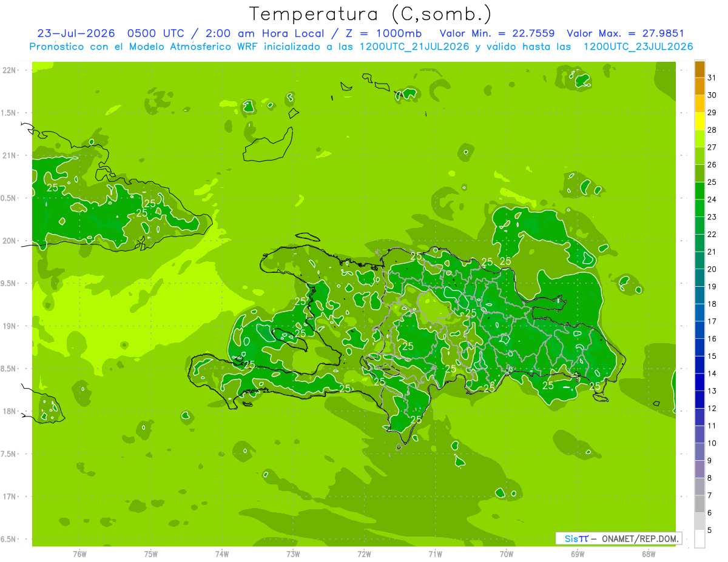728x562 pixels.
Task: Click the blue legend swatch between 15 and 16
Action: click(699, 347)
